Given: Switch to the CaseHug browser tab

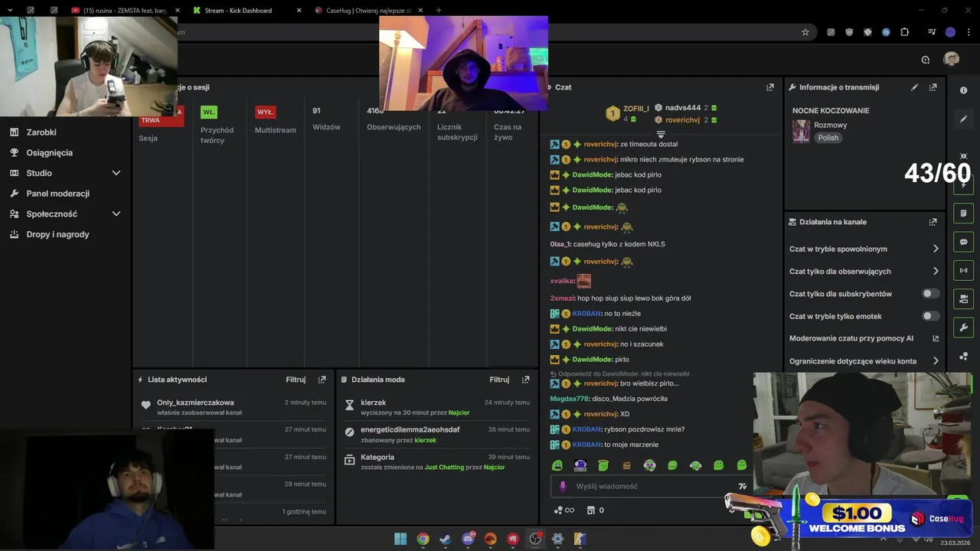Looking at the screenshot, I should coord(367,10).
